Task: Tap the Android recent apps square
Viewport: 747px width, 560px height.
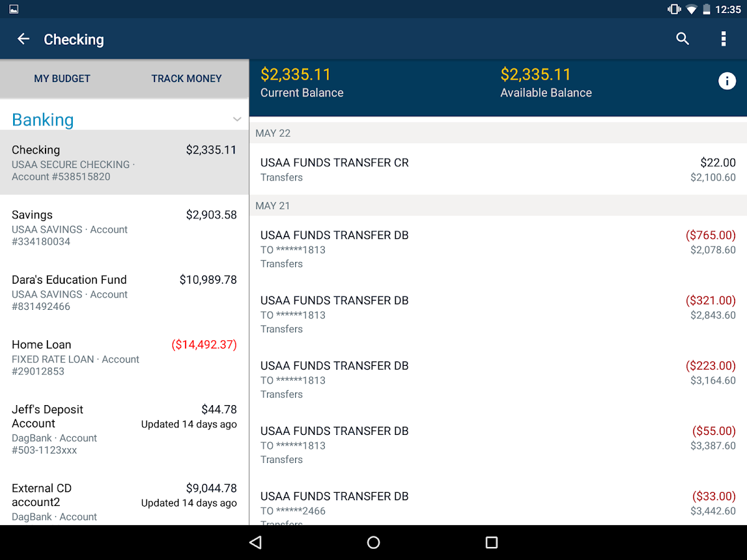Action: 492,543
